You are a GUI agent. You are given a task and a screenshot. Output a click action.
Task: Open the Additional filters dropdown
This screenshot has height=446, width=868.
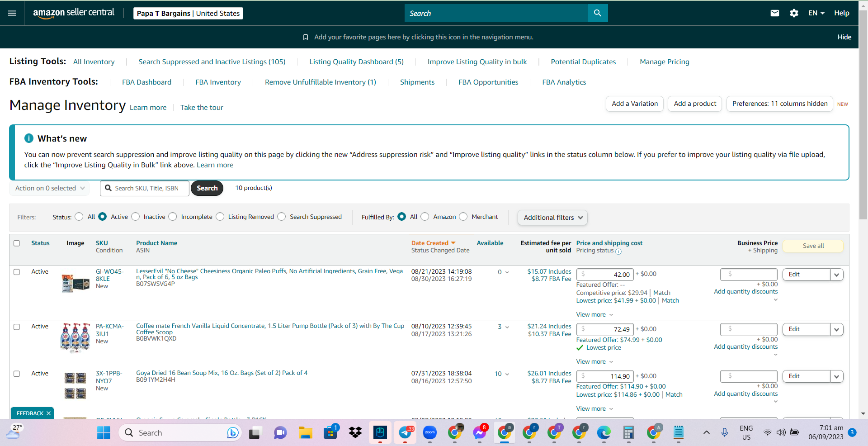(552, 218)
